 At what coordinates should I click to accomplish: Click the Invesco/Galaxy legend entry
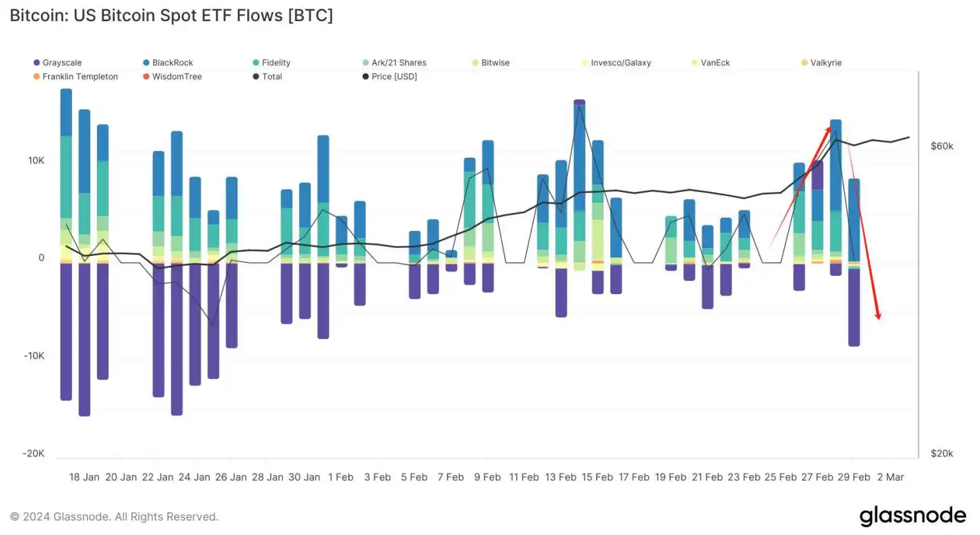[616, 63]
